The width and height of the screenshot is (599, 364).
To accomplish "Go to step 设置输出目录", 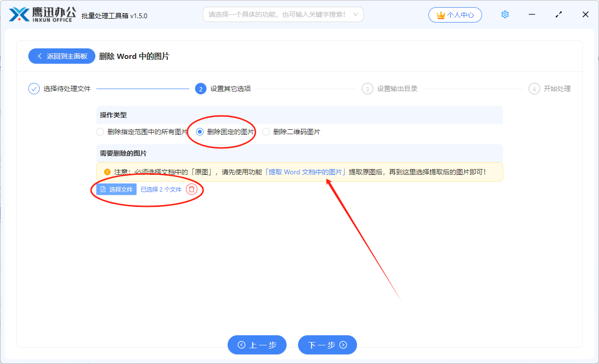I will pyautogui.click(x=397, y=89).
